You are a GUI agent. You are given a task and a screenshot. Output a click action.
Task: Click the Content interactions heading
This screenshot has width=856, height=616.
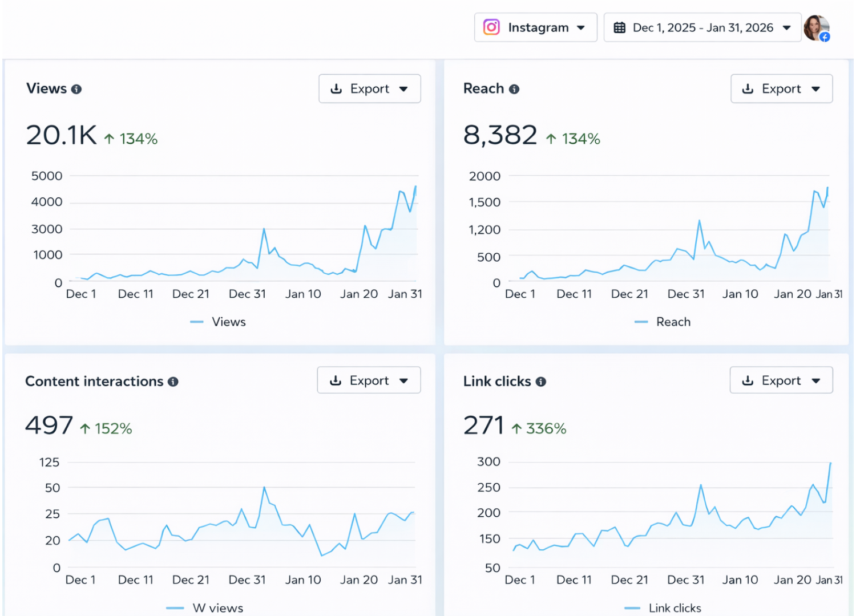94,381
